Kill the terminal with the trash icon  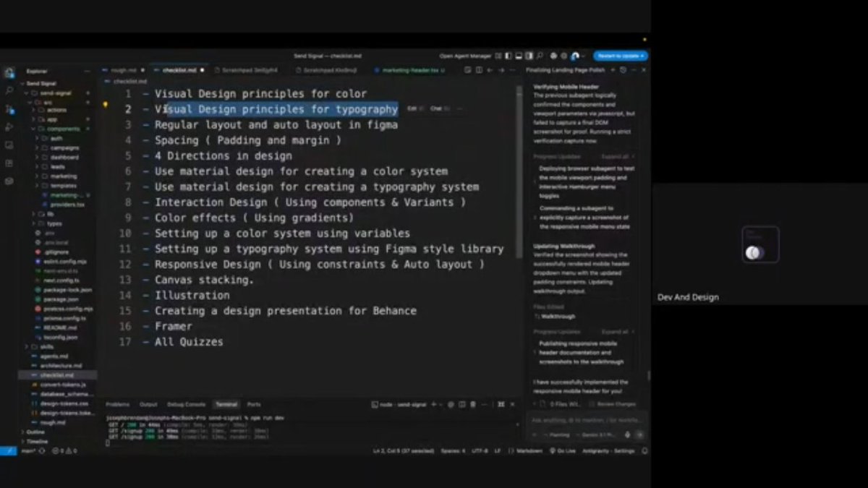(x=472, y=404)
